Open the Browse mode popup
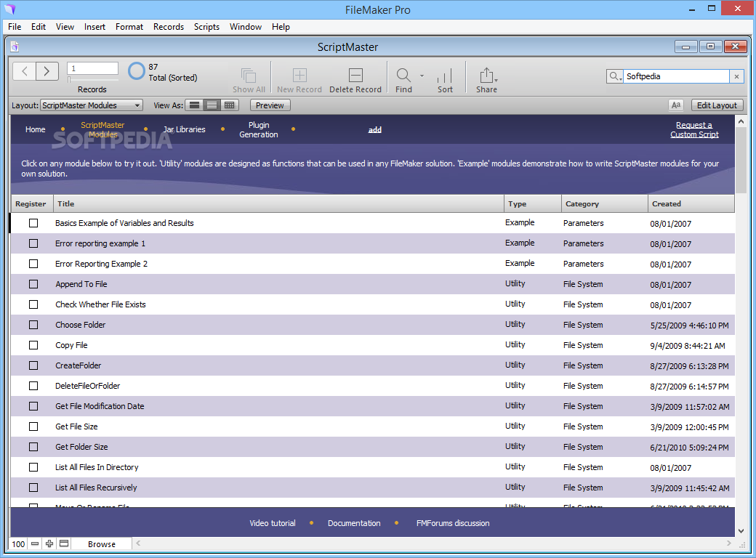The image size is (756, 558). 102,544
